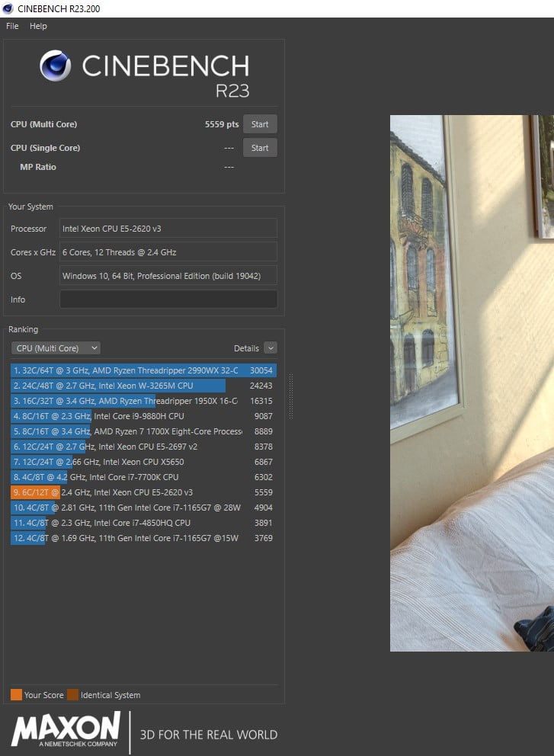
Task: Select the highlighted Xeon E5-2620 v3 row
Action: click(144, 492)
